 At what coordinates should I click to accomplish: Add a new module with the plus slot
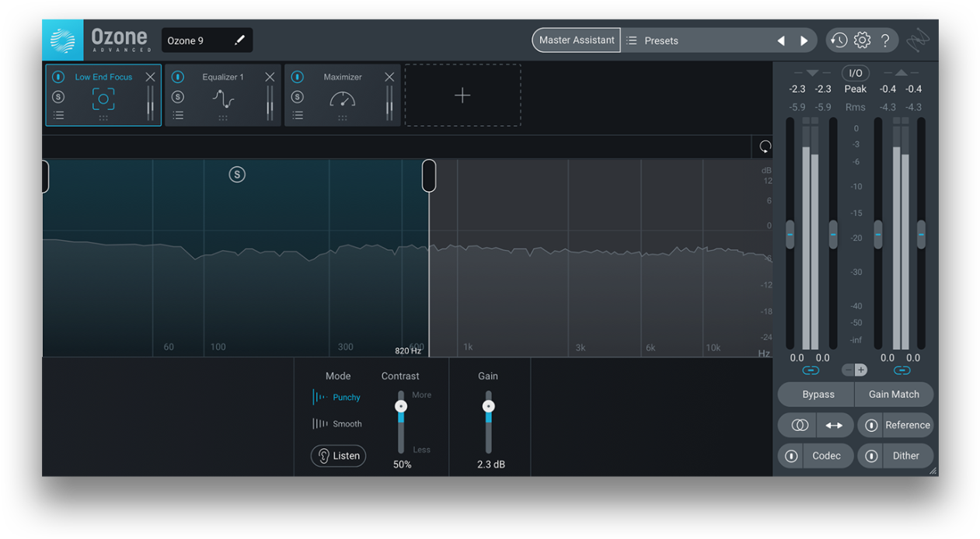tap(462, 95)
